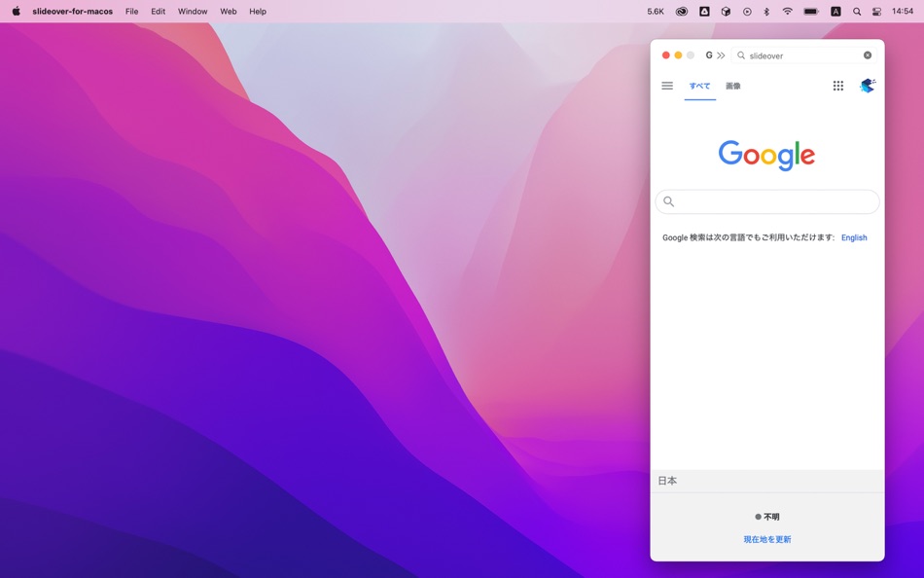This screenshot has width=924, height=578.
Task: Click the 5.6K network speed indicator
Action: click(656, 12)
